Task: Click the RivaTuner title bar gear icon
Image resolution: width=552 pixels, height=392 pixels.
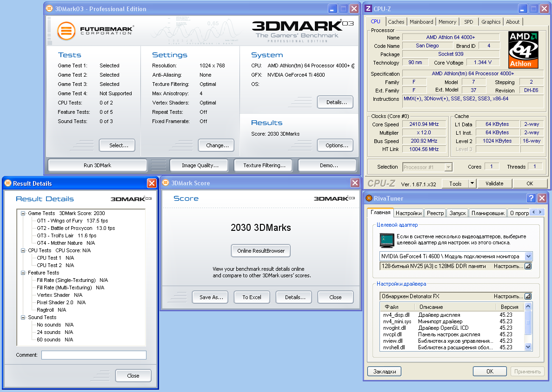Action: pyautogui.click(x=369, y=198)
